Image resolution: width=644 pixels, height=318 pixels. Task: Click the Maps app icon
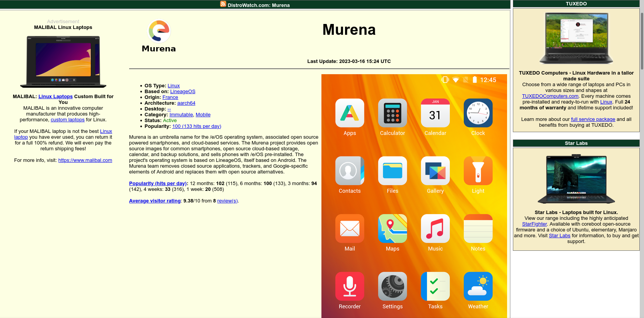393,228
